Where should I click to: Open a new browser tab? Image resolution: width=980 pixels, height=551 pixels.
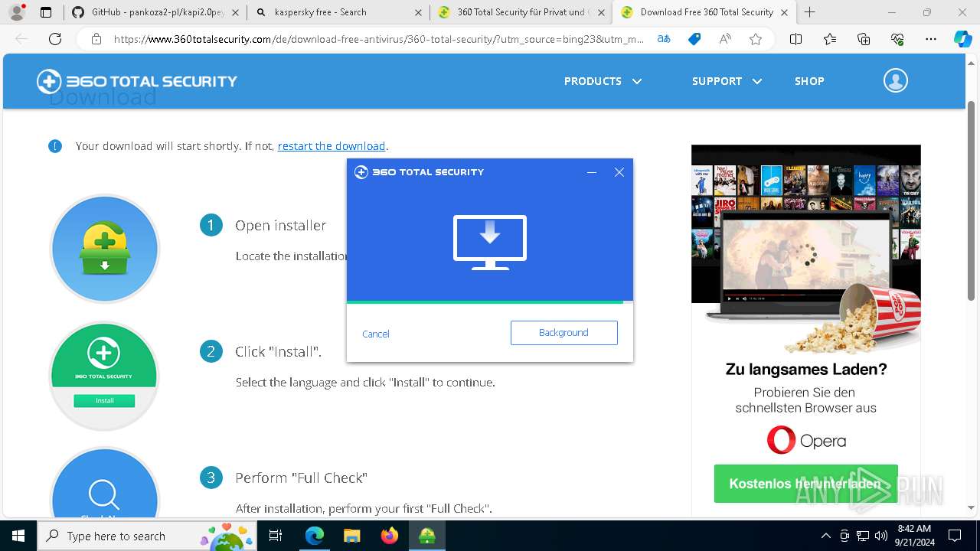coord(809,12)
